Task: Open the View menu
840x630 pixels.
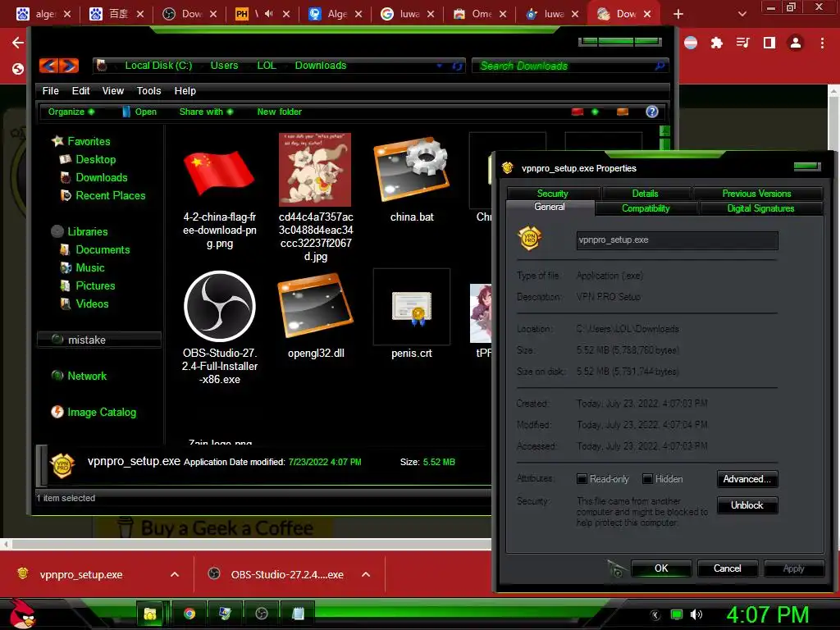Action: (113, 90)
